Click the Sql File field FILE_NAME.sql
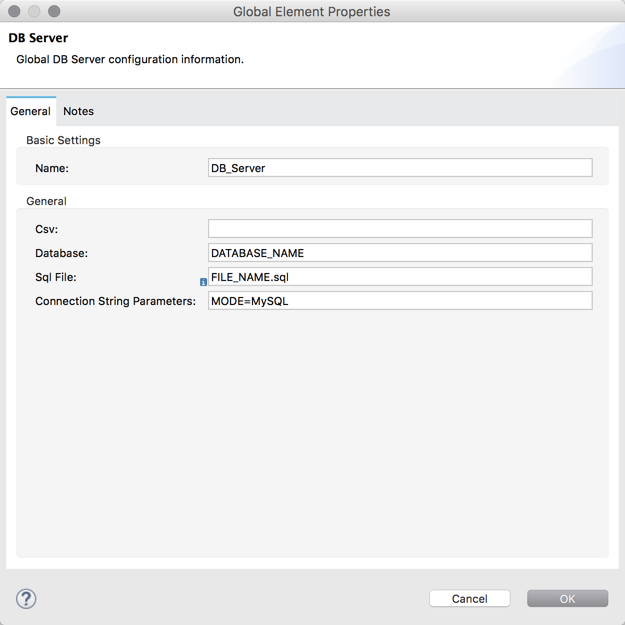Image resolution: width=625 pixels, height=625 pixels. click(x=400, y=277)
